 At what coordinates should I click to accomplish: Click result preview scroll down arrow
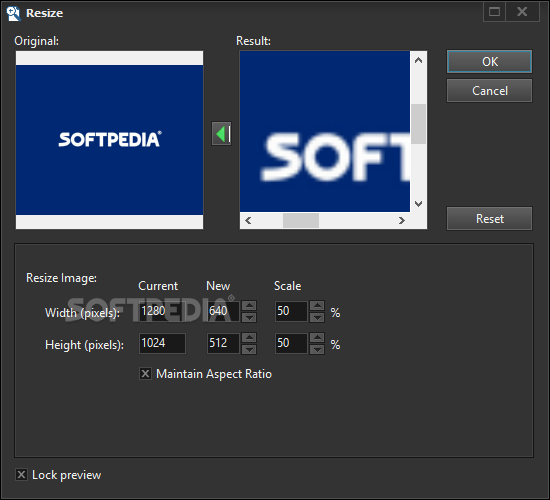[x=418, y=204]
